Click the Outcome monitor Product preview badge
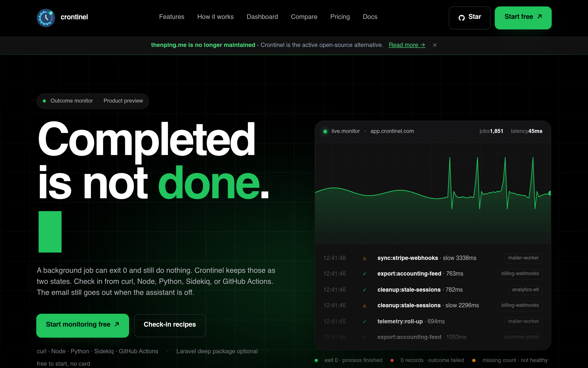 pos(93,101)
